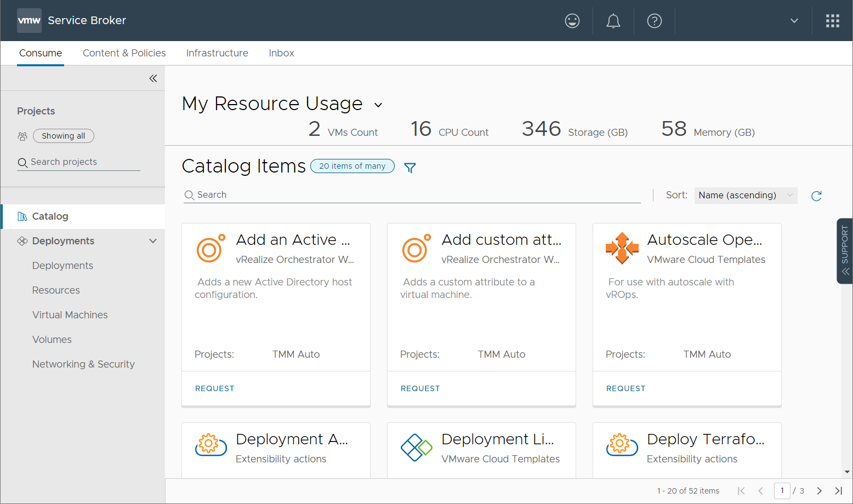Click the Catalog sidebar icon
853x504 pixels.
click(x=22, y=216)
